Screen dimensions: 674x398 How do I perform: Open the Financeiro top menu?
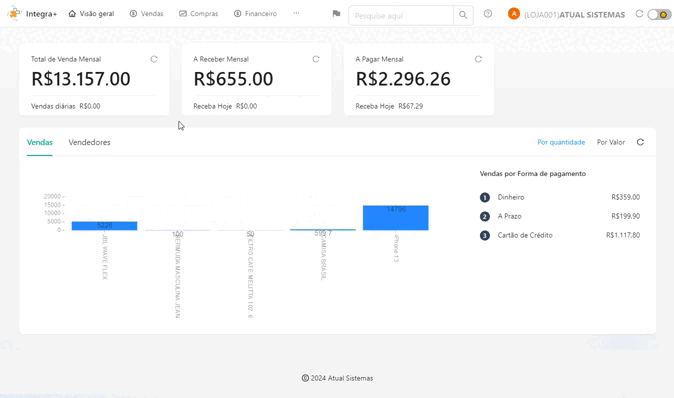coord(255,14)
